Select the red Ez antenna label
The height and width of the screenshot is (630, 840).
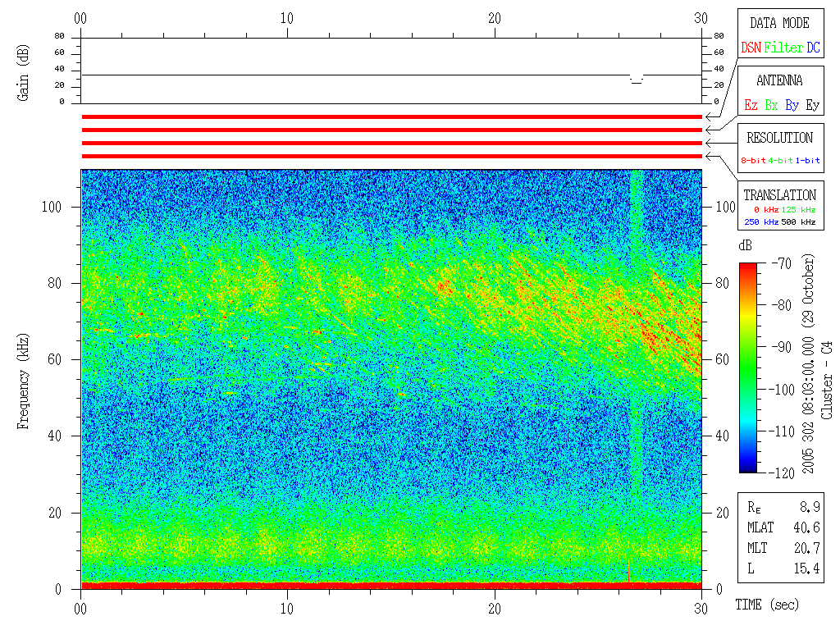[751, 105]
